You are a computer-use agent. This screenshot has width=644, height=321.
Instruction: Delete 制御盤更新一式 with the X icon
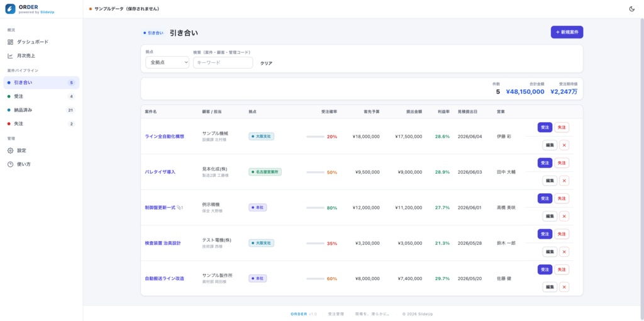[564, 216]
